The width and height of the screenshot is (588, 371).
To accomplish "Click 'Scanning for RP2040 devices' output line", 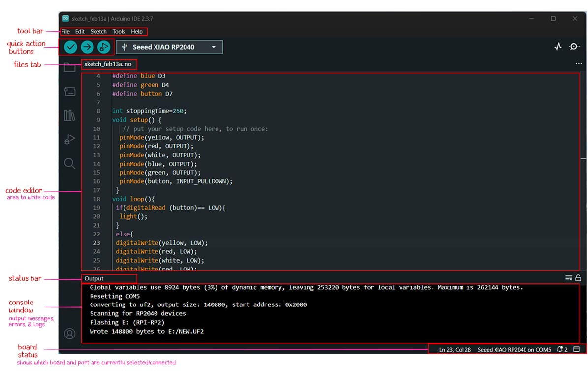I will click(138, 313).
